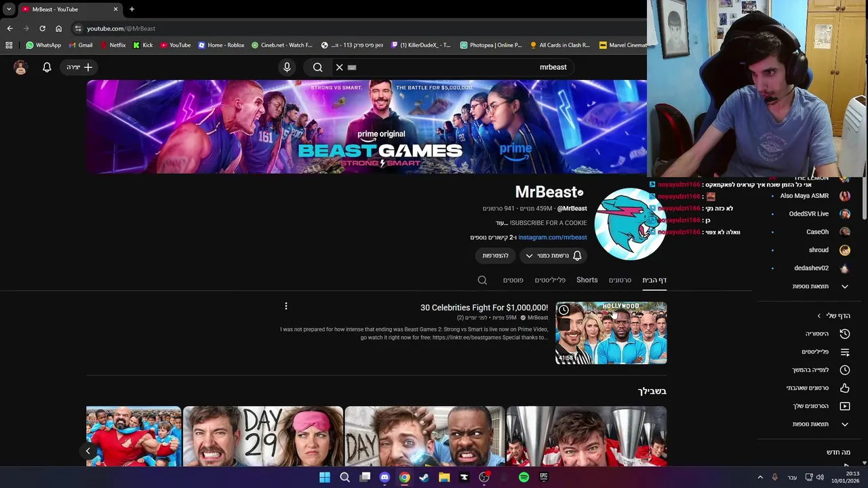View site information icon in address bar

click(78, 28)
